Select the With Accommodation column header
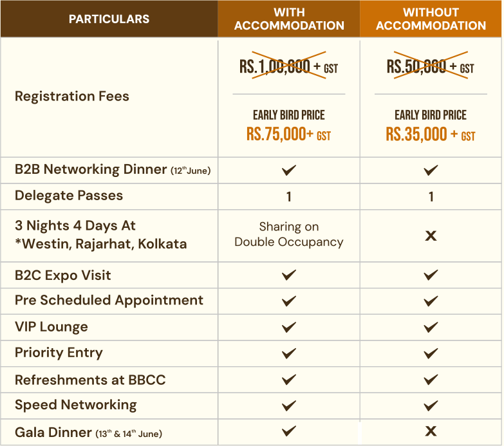 (x=289, y=19)
